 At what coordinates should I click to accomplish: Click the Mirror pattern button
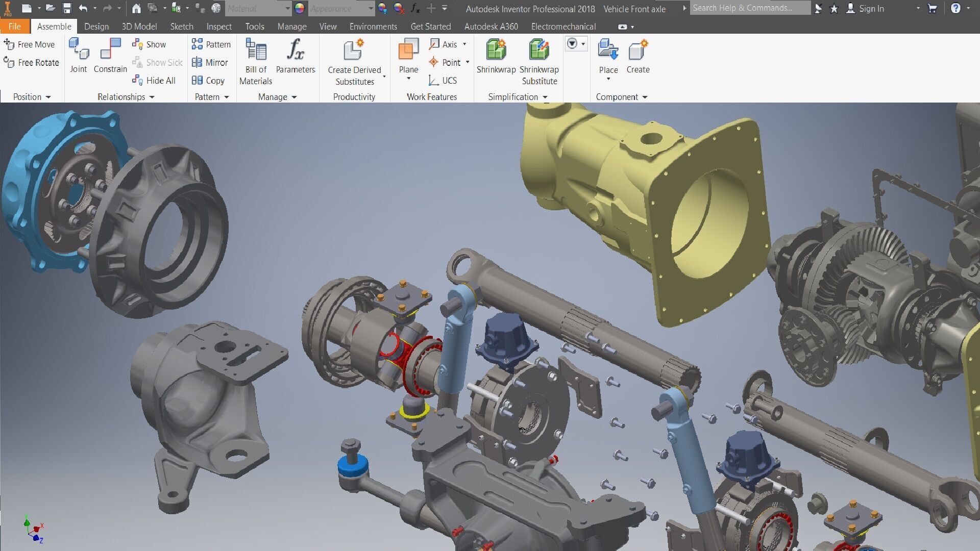pyautogui.click(x=210, y=63)
